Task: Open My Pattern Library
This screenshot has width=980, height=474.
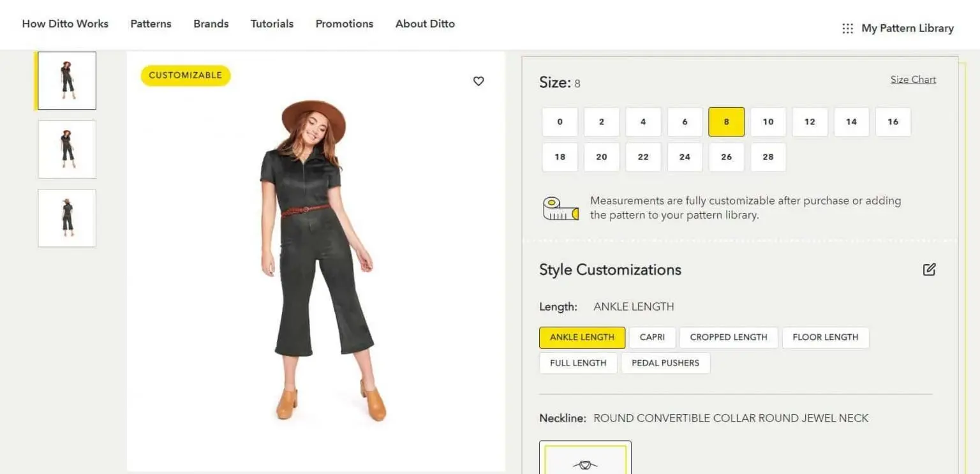Action: (x=907, y=28)
